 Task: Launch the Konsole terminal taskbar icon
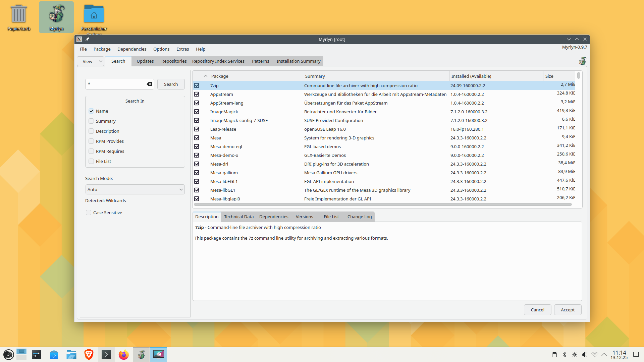[x=106, y=355]
